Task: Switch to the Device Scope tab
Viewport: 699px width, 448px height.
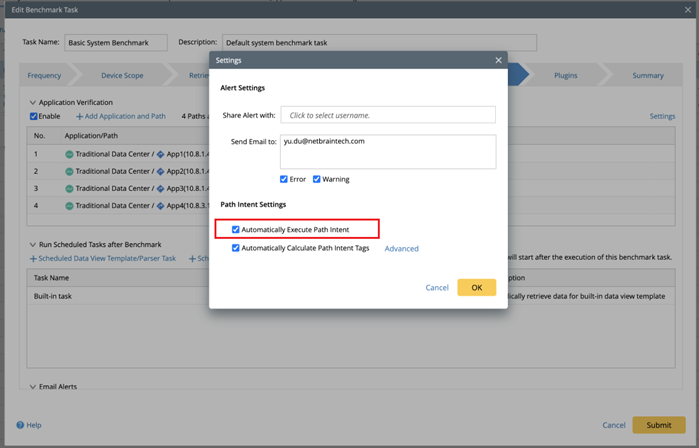Action: [122, 76]
